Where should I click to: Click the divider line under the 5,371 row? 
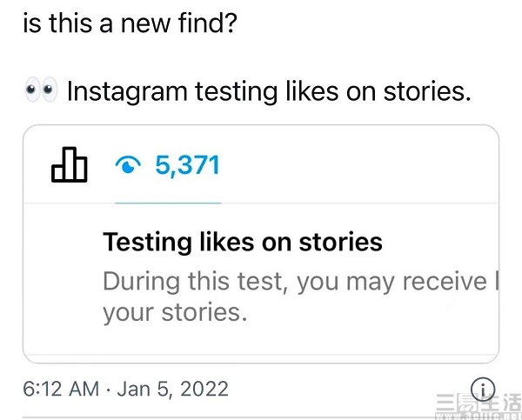coord(261,203)
